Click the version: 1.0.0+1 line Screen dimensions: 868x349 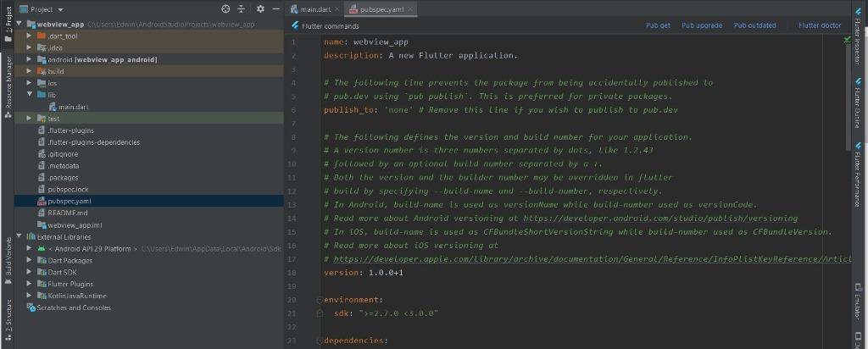(364, 273)
